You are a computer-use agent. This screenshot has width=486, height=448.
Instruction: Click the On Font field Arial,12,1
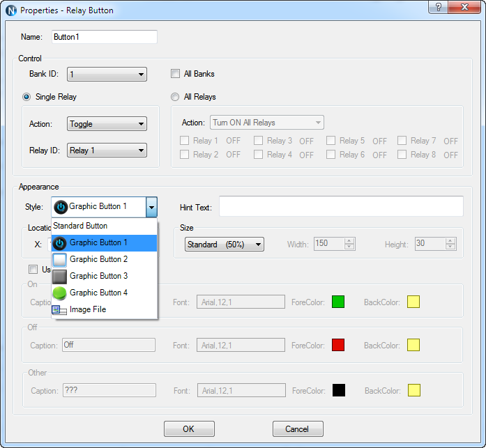tap(241, 302)
